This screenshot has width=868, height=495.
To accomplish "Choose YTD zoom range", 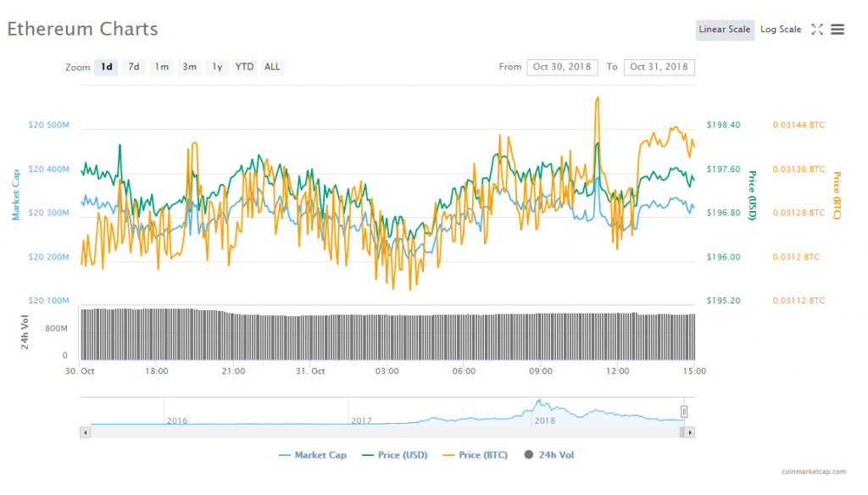I will 244,67.
